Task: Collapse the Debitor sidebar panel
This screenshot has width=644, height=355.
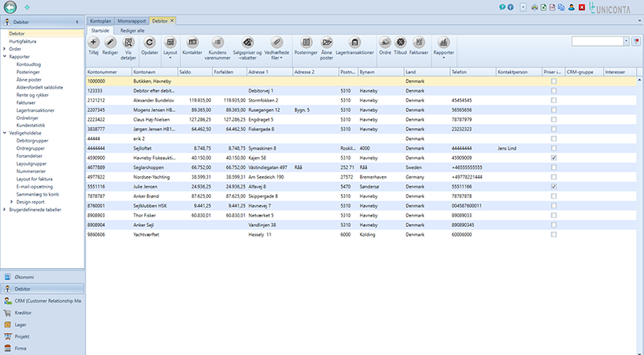Action: pos(77,23)
